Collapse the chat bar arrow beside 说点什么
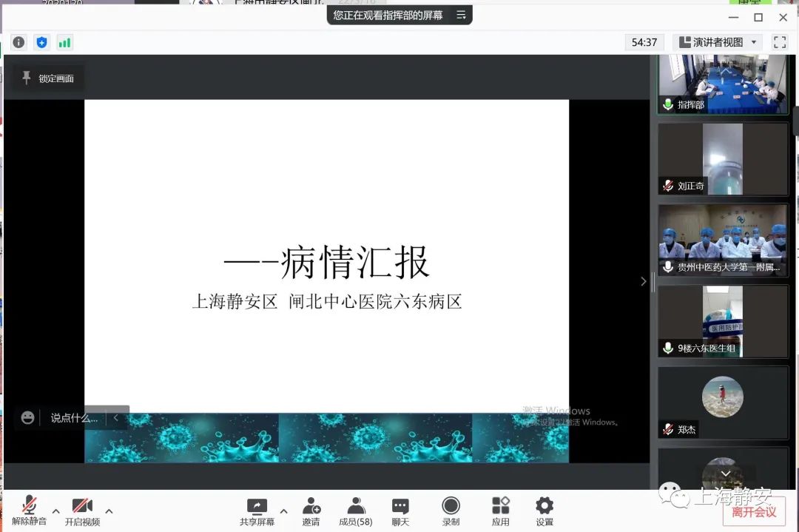This screenshot has width=799, height=532. (x=115, y=418)
